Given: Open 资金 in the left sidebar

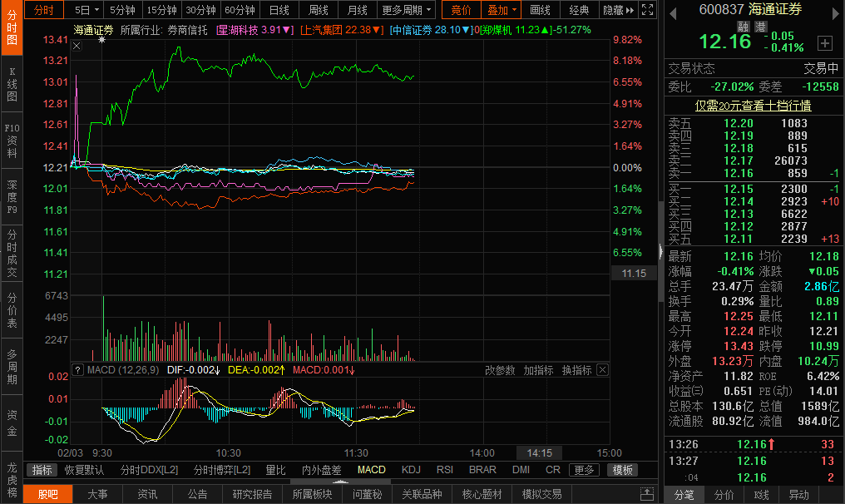Looking at the screenshot, I should coord(12,422).
